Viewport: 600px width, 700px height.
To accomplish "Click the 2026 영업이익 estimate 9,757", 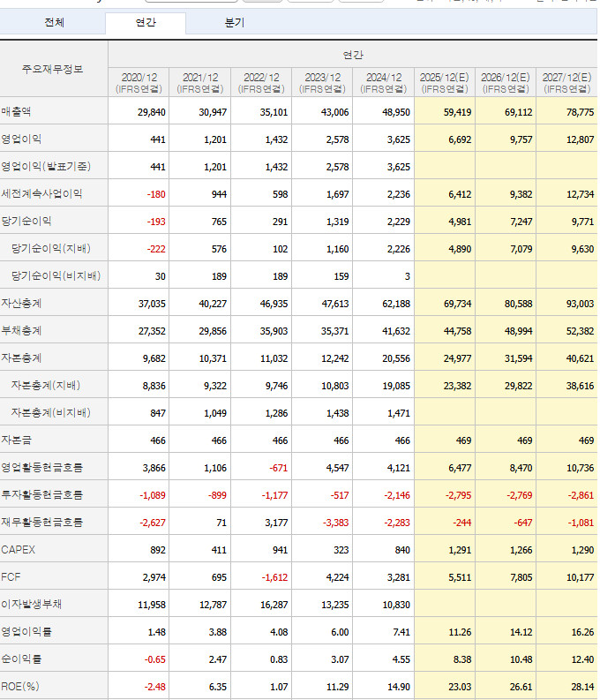I will point(521,139).
